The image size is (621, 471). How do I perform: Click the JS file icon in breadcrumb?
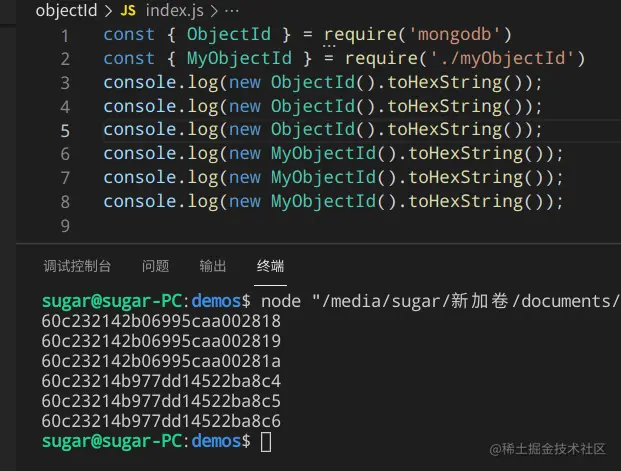128,11
